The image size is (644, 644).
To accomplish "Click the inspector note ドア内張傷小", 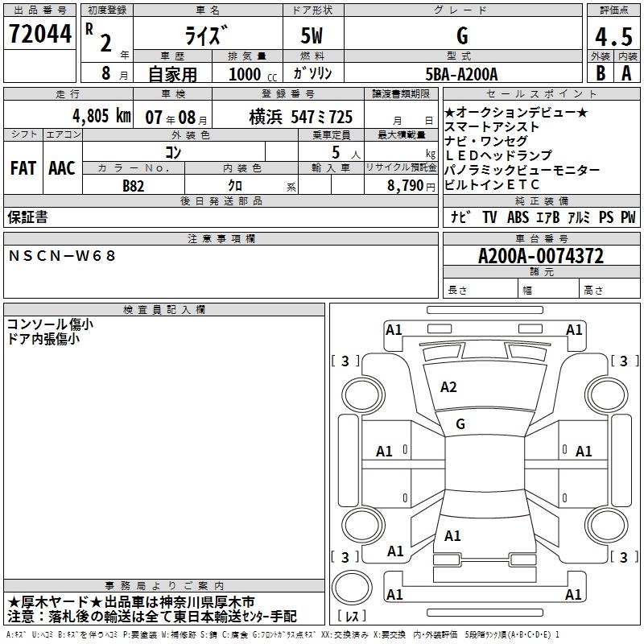I will 43,339.
